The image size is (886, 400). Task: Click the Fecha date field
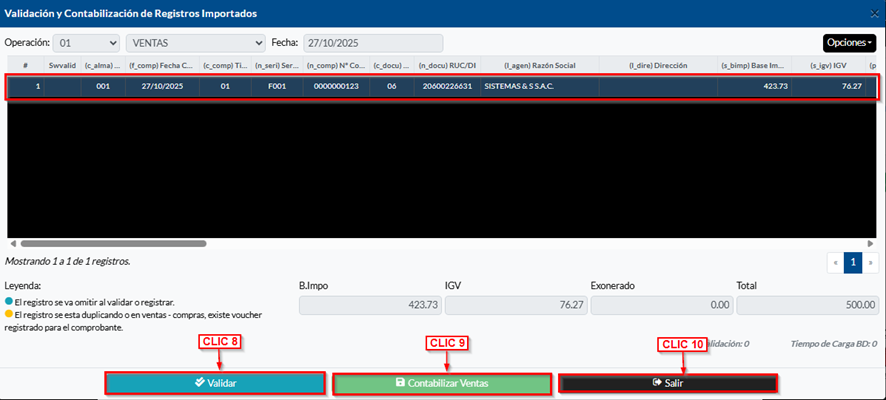(x=373, y=43)
